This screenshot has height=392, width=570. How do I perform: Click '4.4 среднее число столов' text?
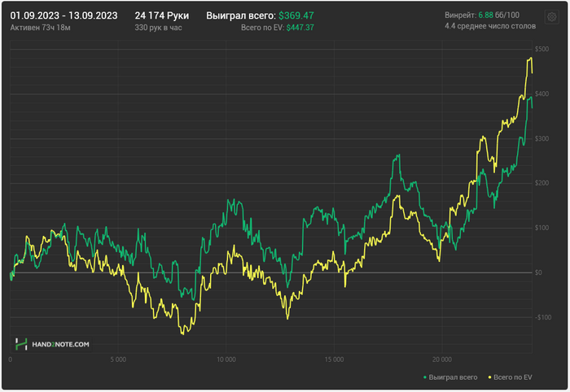pos(490,26)
